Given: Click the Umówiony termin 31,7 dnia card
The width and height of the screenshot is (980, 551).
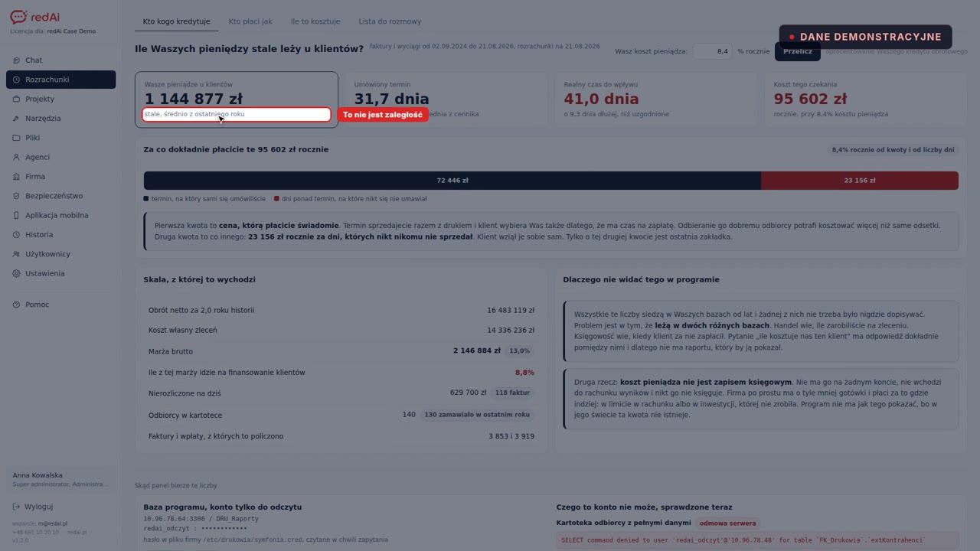Looking at the screenshot, I should coord(446,99).
